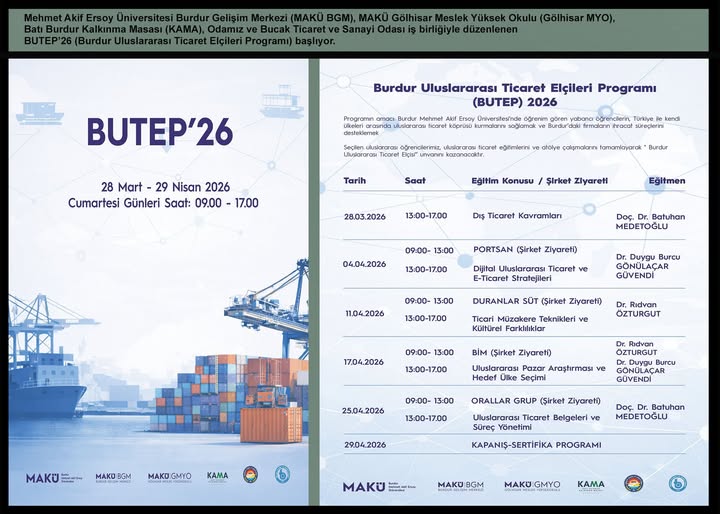Click the MAKÜ BGM logo on the left poster
The height and width of the screenshot is (514, 720).
coord(113,477)
